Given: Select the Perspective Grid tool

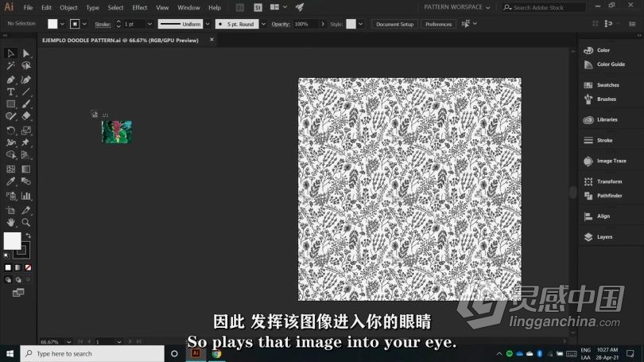Looking at the screenshot, I should pos(26,155).
